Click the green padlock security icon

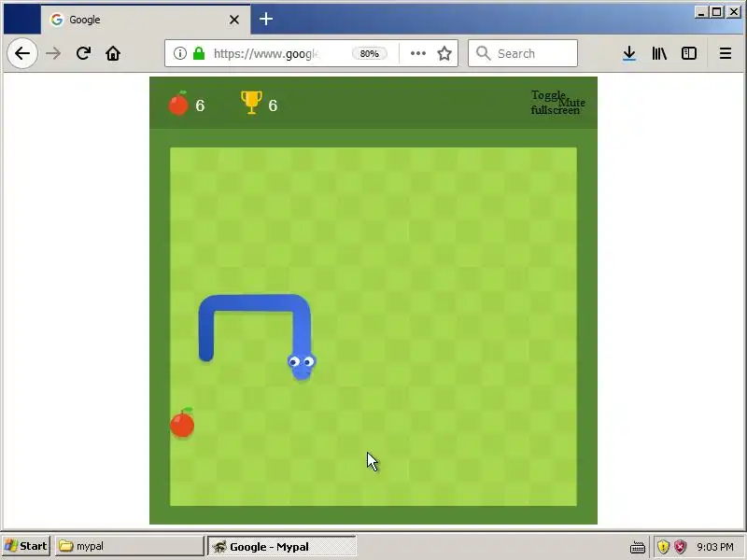(199, 53)
